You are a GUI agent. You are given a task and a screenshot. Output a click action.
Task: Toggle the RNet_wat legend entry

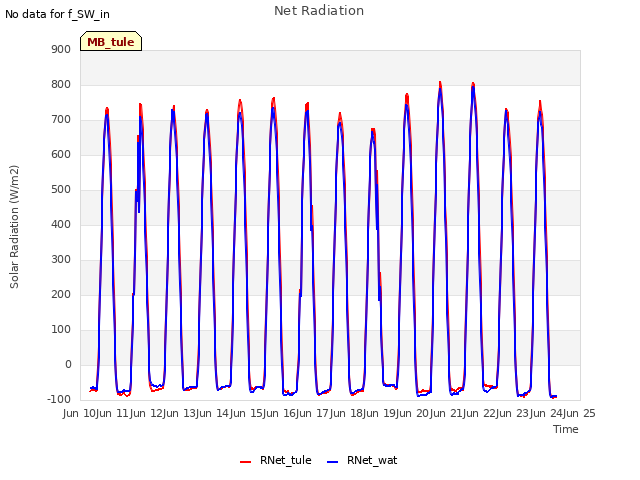[x=362, y=460]
